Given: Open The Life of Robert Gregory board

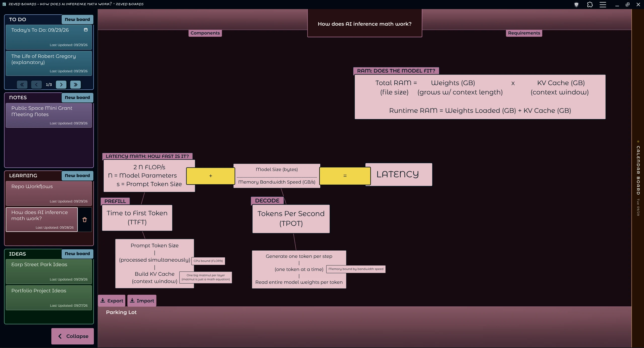Looking at the screenshot, I should pyautogui.click(x=49, y=63).
